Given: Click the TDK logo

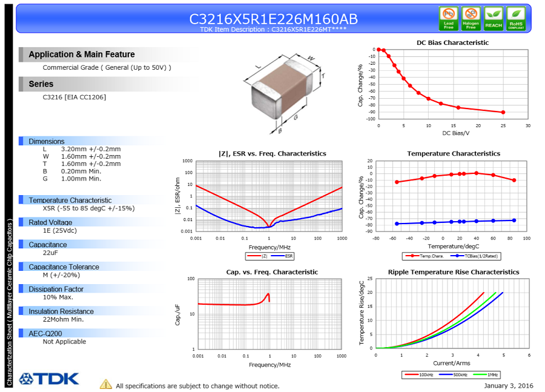Looking at the screenshot, I should click(x=49, y=379).
